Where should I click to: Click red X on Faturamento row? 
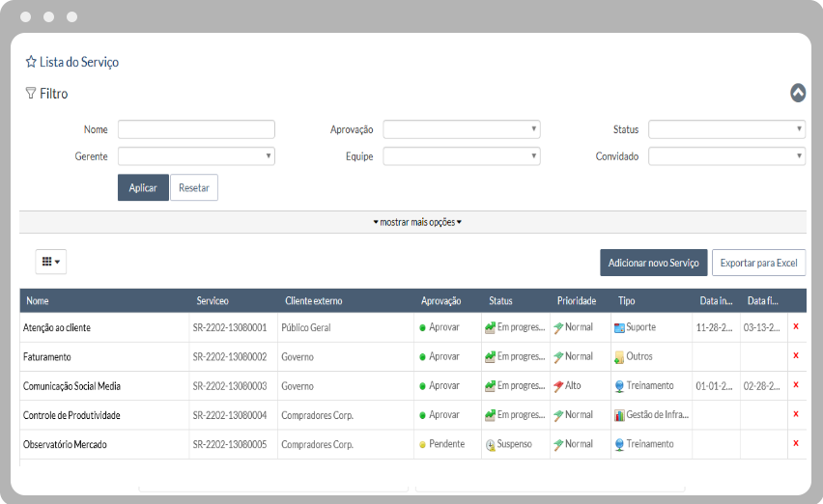[x=795, y=356]
